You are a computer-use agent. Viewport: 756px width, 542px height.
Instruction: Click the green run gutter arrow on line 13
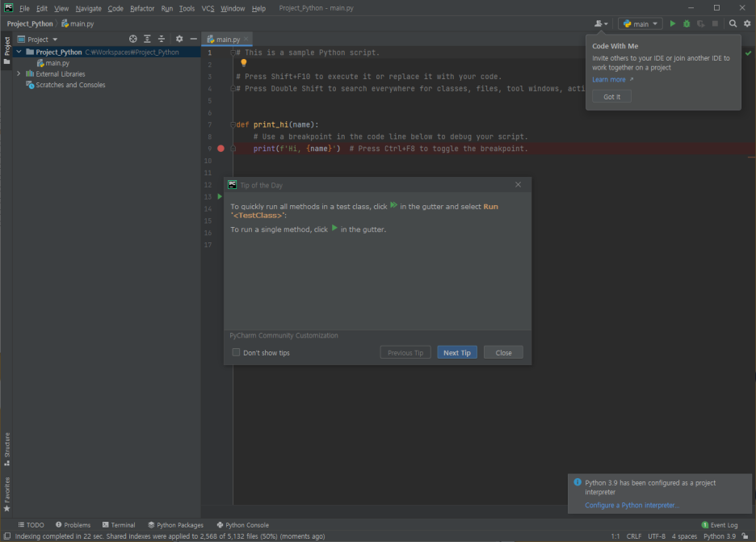[x=220, y=197]
